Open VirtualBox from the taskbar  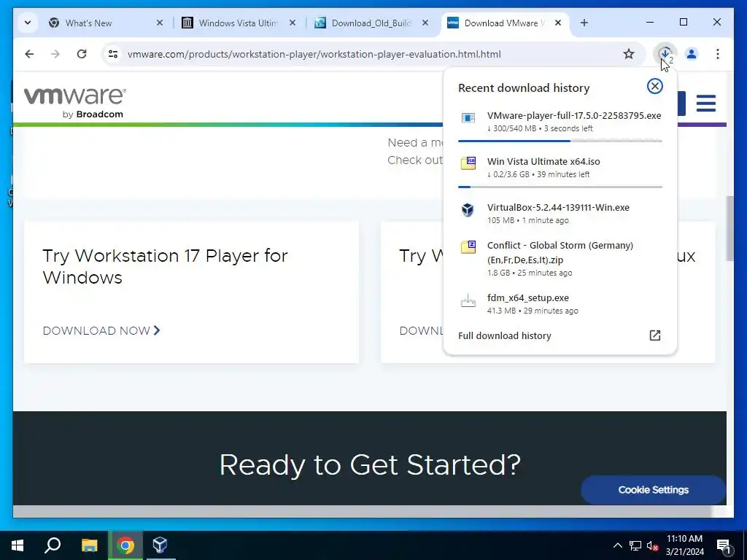[x=160, y=545]
